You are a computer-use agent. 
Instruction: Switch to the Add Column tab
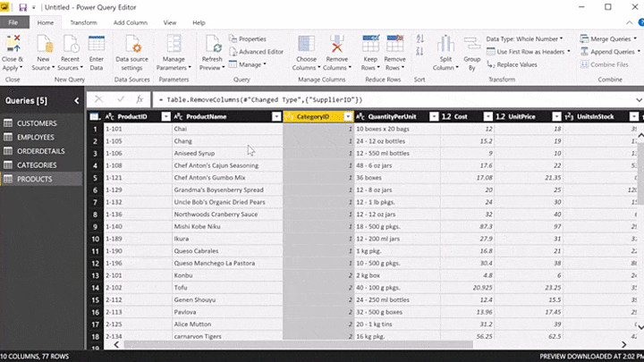coord(131,22)
